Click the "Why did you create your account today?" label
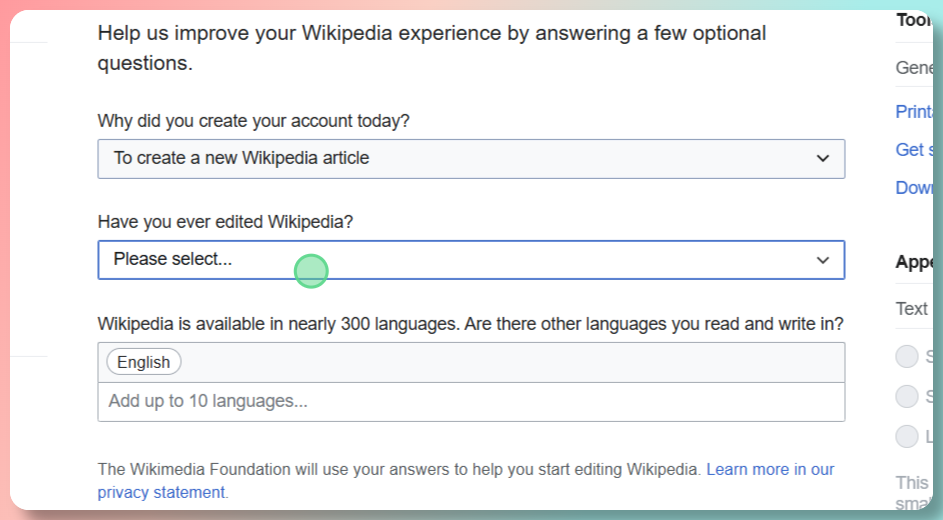The height and width of the screenshot is (520, 943). pyautogui.click(x=253, y=121)
